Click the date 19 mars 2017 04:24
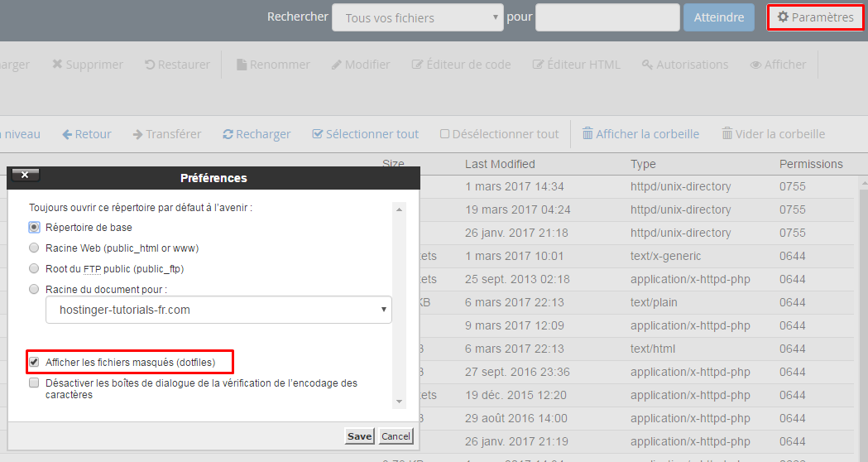This screenshot has height=462, width=868. pos(518,209)
